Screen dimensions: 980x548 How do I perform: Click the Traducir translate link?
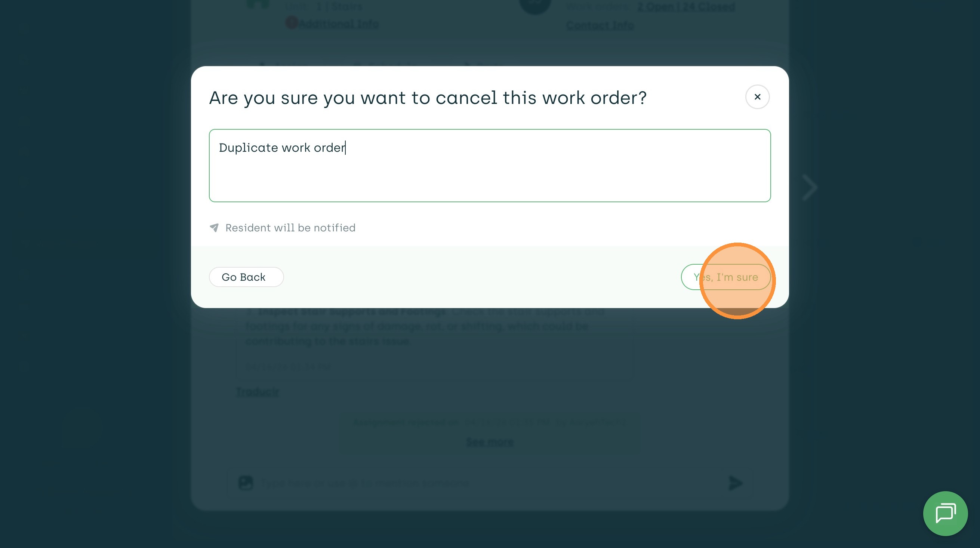click(257, 392)
